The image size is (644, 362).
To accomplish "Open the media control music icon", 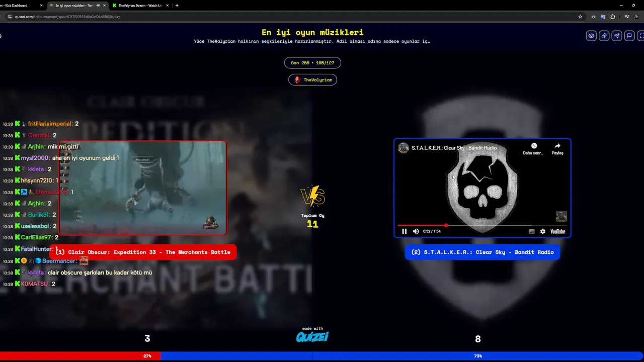I will click(x=626, y=17).
